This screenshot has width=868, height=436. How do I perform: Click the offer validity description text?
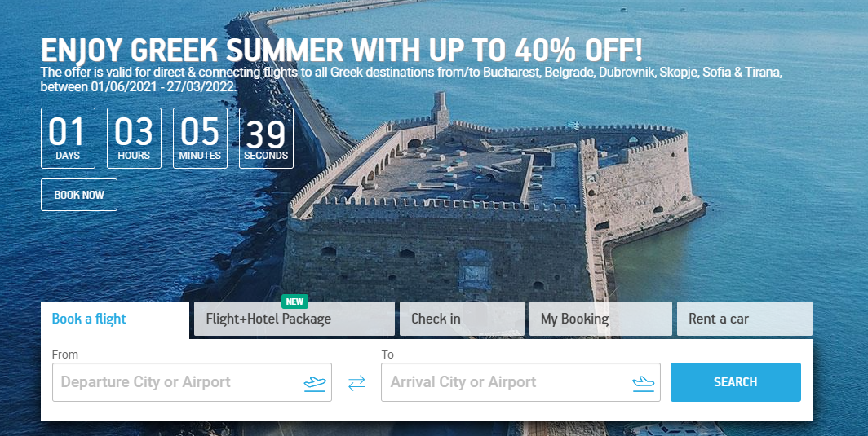[411, 80]
